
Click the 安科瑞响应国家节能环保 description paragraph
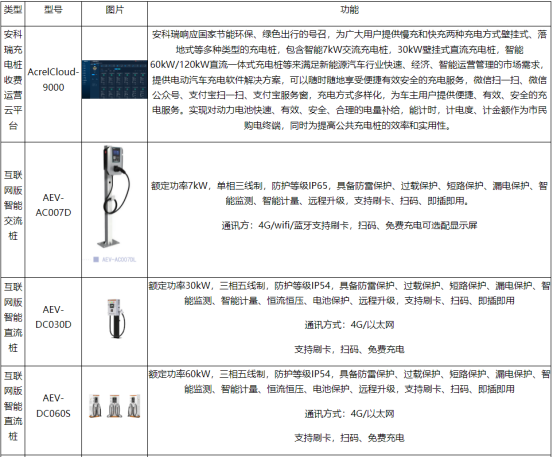(349, 80)
